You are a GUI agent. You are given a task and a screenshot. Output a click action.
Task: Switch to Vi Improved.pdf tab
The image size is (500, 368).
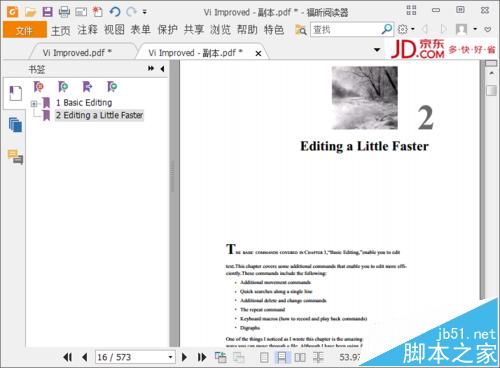point(77,53)
